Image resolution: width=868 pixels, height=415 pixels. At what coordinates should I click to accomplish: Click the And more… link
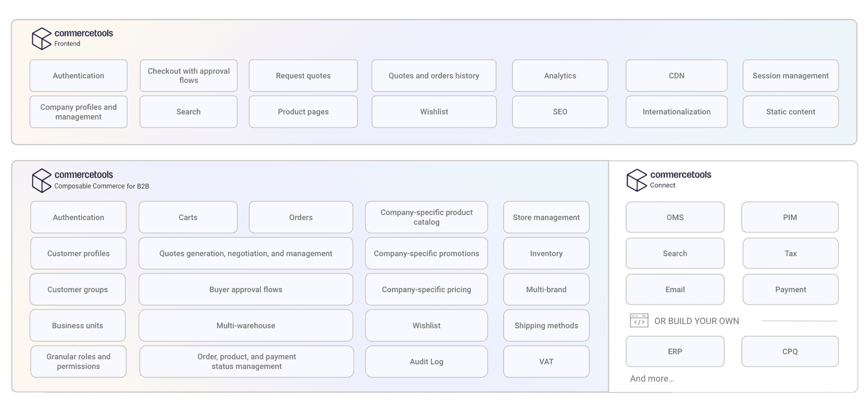point(653,378)
